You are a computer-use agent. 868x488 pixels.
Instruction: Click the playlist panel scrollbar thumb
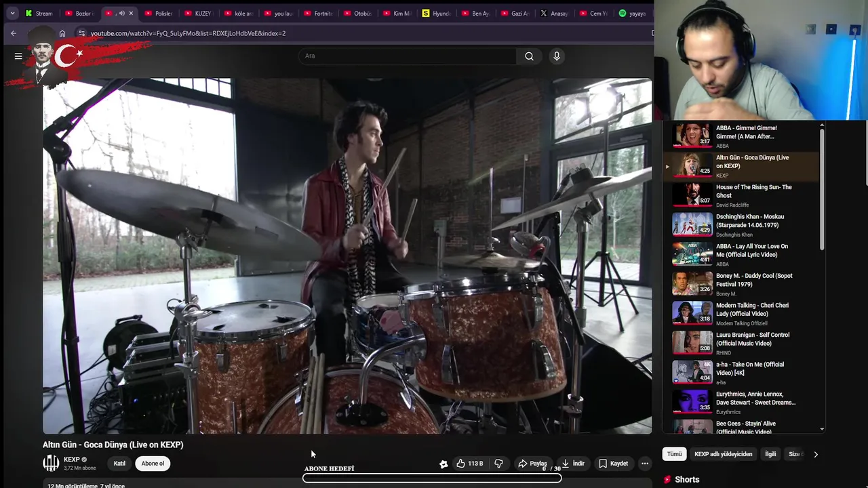click(x=822, y=190)
